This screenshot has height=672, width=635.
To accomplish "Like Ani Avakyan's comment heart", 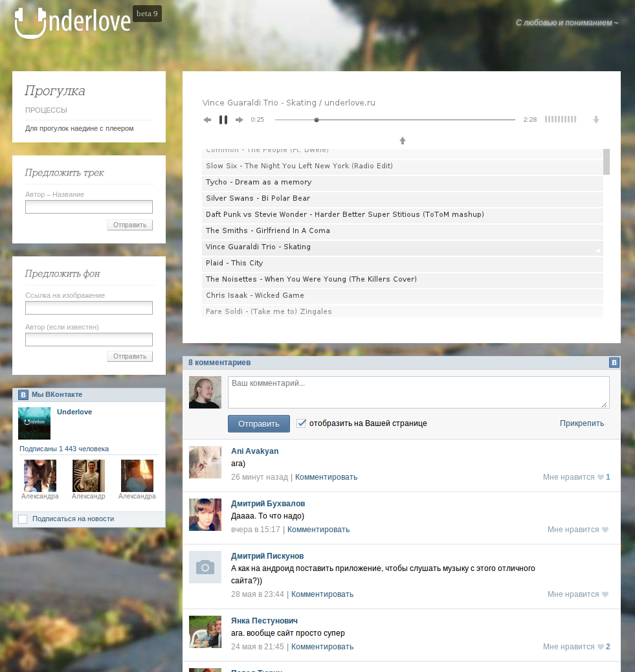I will (x=601, y=477).
